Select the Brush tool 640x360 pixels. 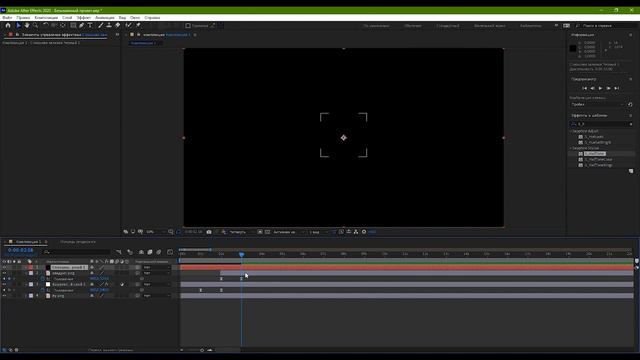coord(101,25)
